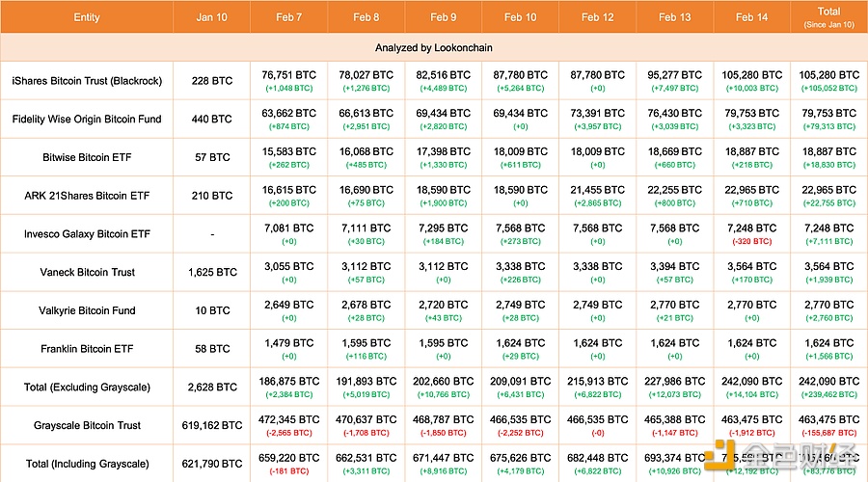This screenshot has width=868, height=482.
Task: Click Fidelity Wise Origin Bitcoin Fund label
Action: pos(87,119)
